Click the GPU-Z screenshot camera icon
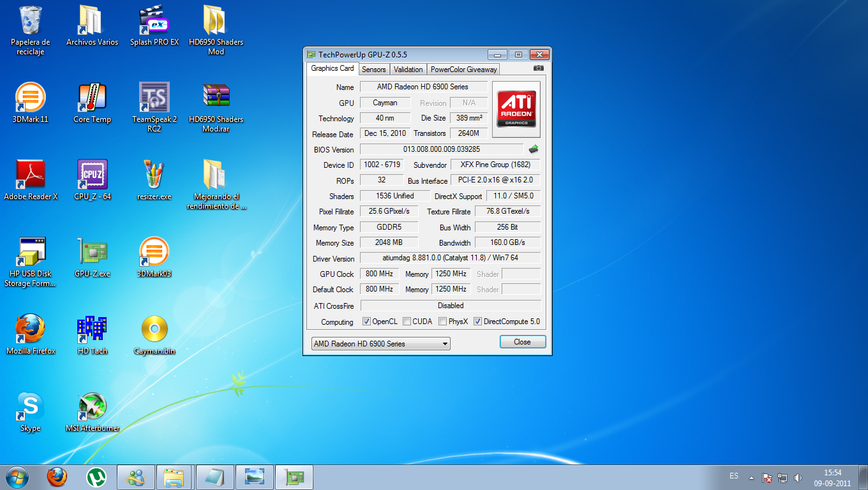Image resolution: width=868 pixels, height=490 pixels. (x=539, y=68)
